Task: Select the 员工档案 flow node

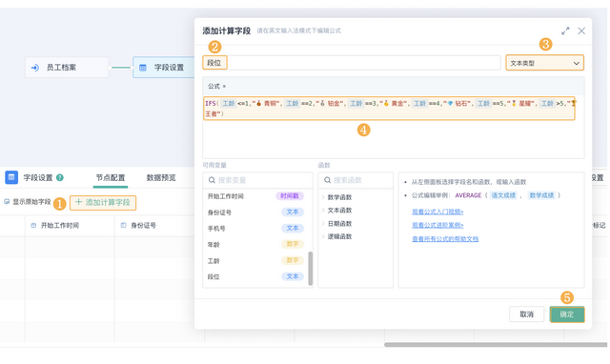Action: (67, 68)
